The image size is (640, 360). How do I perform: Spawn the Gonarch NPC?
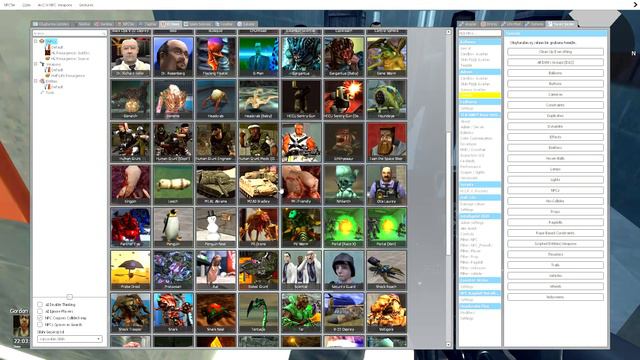(x=131, y=99)
